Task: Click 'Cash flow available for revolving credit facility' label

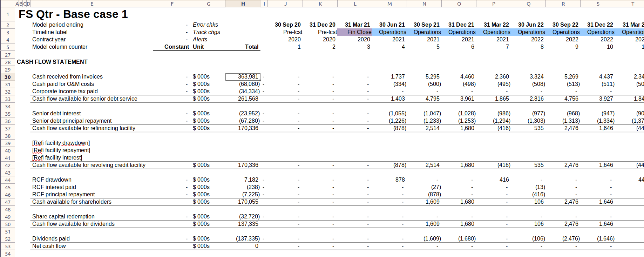Action: click(89, 165)
